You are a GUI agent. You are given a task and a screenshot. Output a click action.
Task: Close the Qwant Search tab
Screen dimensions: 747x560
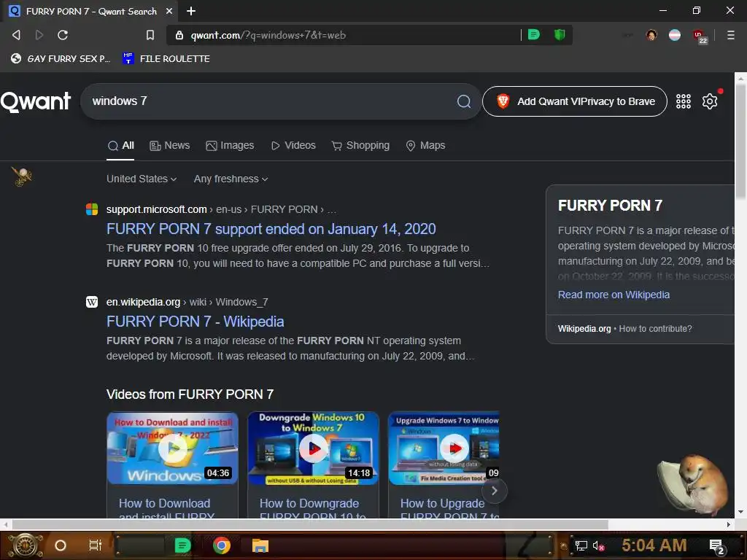(169, 11)
